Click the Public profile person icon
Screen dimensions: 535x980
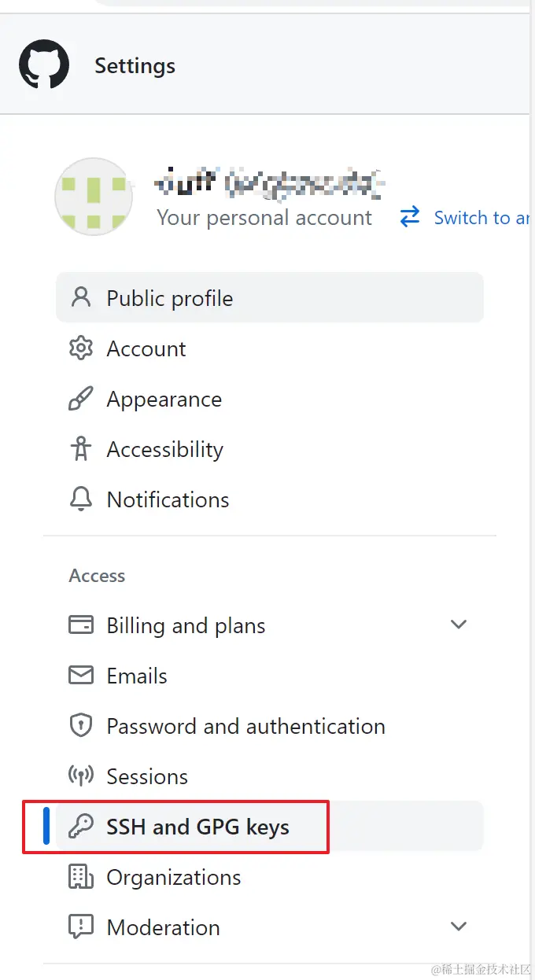(x=81, y=298)
